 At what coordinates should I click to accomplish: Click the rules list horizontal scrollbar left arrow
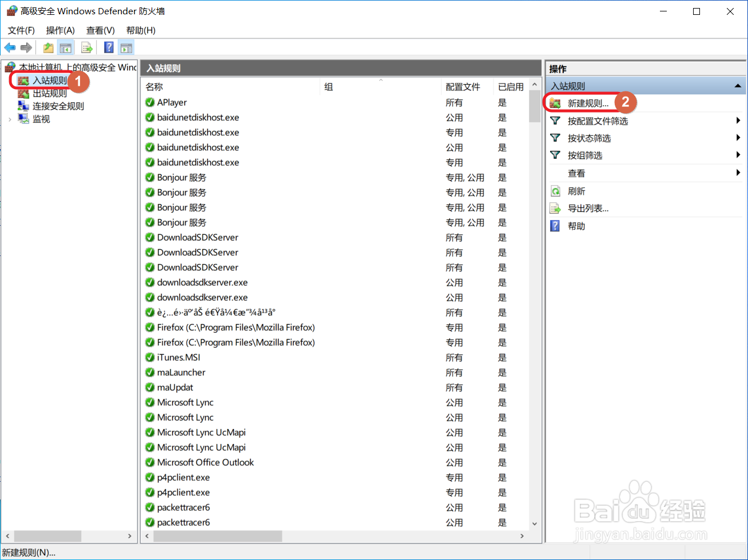pos(147,536)
